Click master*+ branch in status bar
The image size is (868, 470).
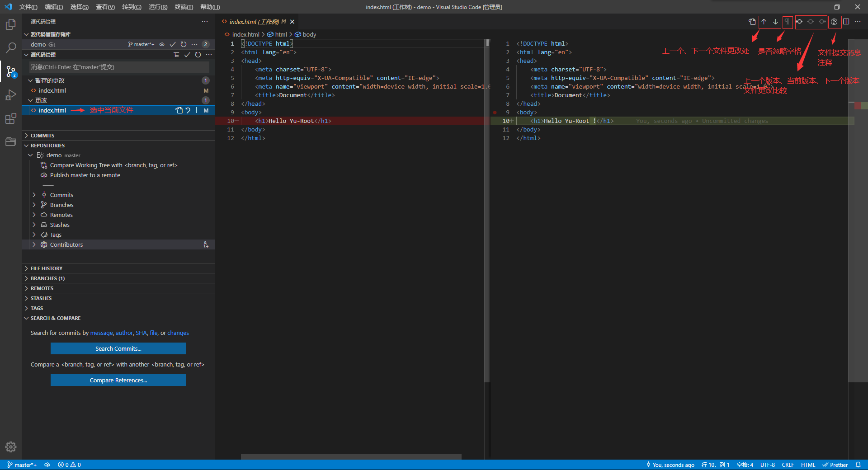click(x=22, y=465)
